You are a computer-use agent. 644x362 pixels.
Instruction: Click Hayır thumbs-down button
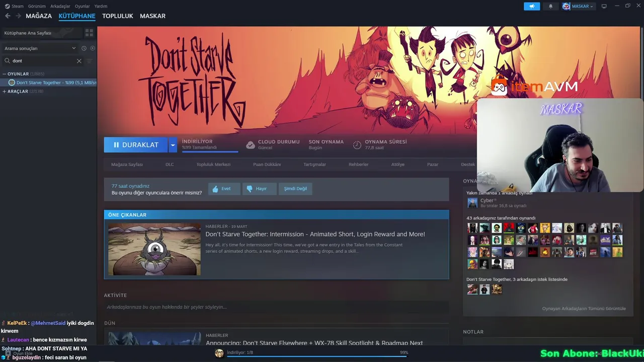point(259,189)
